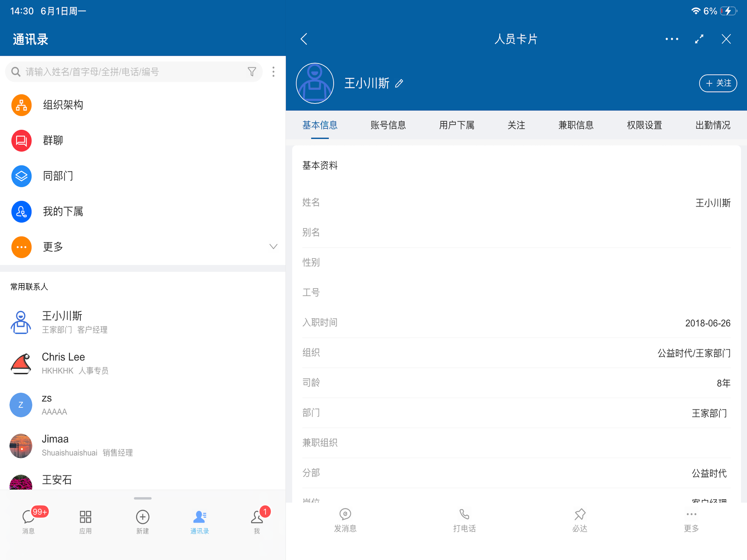
Task: Select contact Chris Lee
Action: coord(142,364)
